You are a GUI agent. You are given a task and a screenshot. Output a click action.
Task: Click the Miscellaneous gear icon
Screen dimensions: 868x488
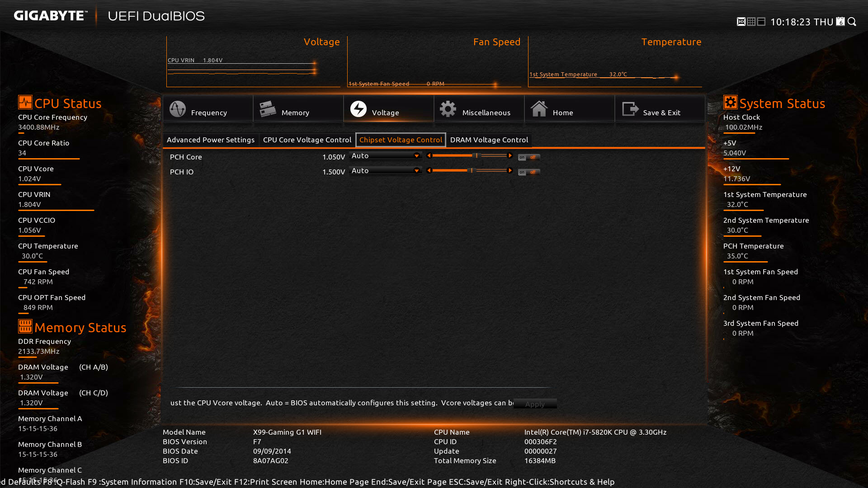point(448,109)
